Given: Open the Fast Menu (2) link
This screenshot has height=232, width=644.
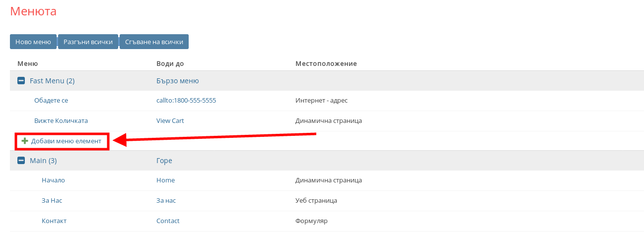Looking at the screenshot, I should [x=52, y=81].
